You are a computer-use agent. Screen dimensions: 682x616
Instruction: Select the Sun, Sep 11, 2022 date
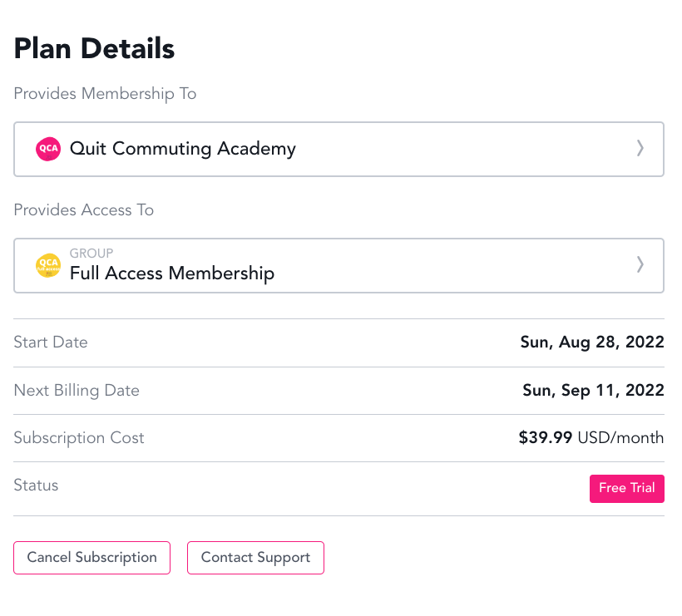click(593, 390)
